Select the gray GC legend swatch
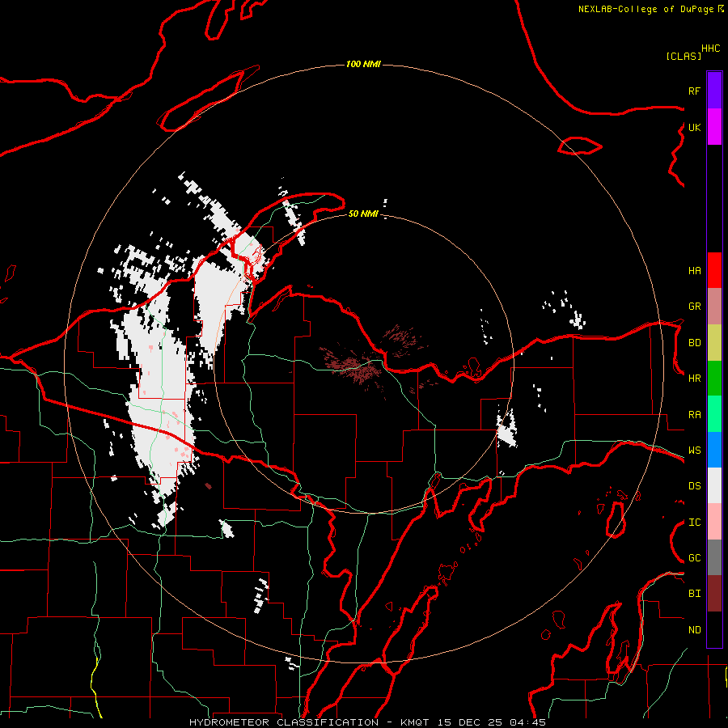 [714, 557]
